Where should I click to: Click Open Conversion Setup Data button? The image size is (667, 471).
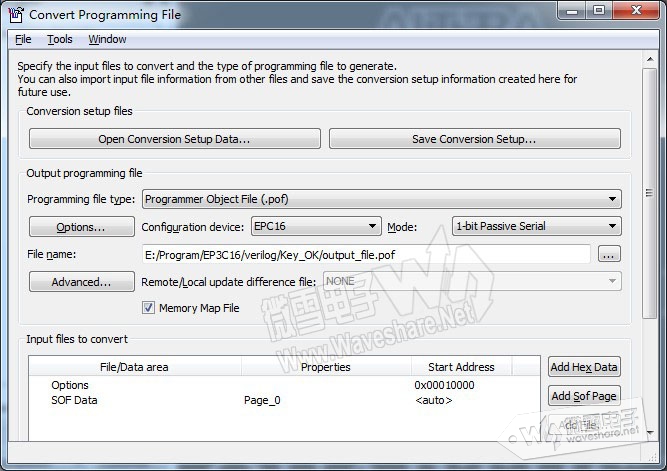(x=174, y=139)
